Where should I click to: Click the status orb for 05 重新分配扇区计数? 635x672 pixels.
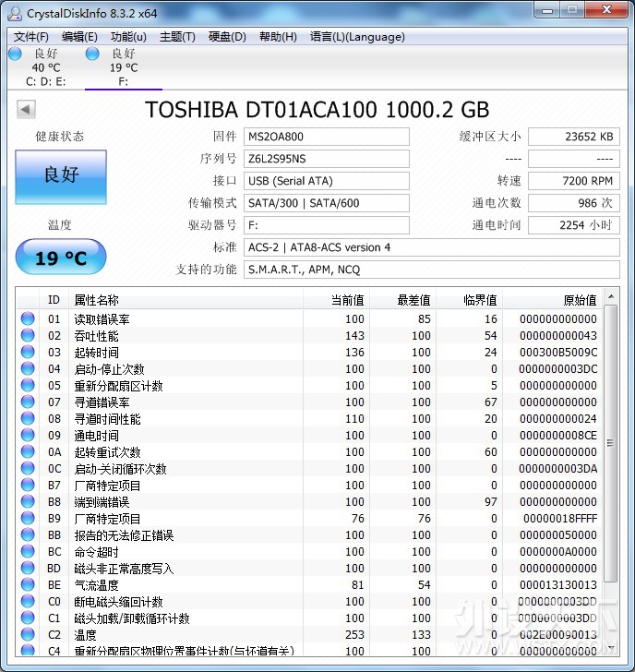(x=28, y=385)
